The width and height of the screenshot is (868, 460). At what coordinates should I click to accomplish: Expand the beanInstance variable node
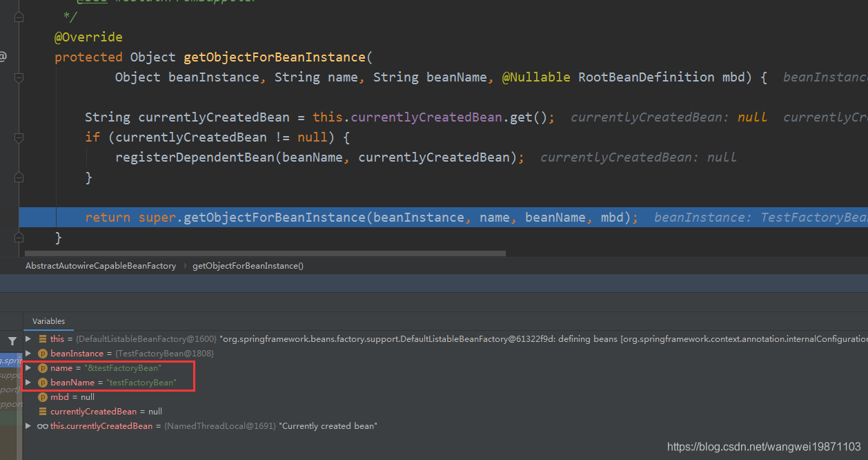[28, 354]
